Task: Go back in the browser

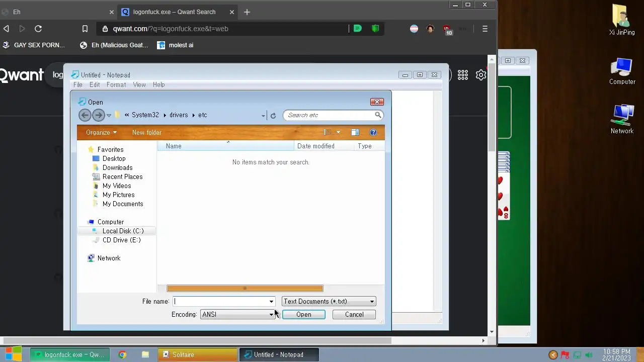Action: 6,29
